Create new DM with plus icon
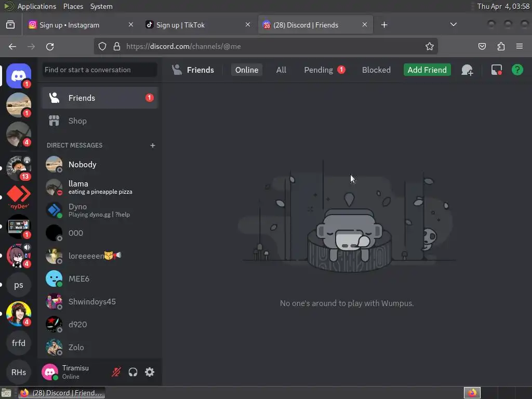Image resolution: width=532 pixels, height=399 pixels. coord(153,145)
